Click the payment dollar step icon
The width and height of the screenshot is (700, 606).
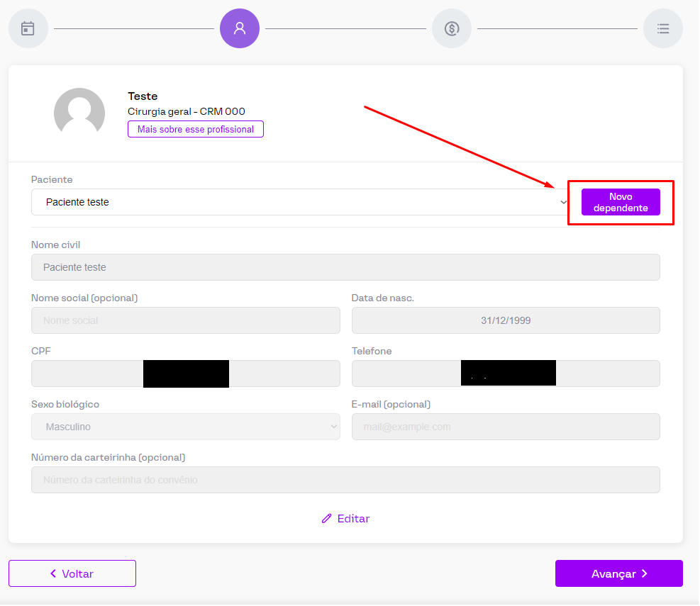(x=452, y=28)
